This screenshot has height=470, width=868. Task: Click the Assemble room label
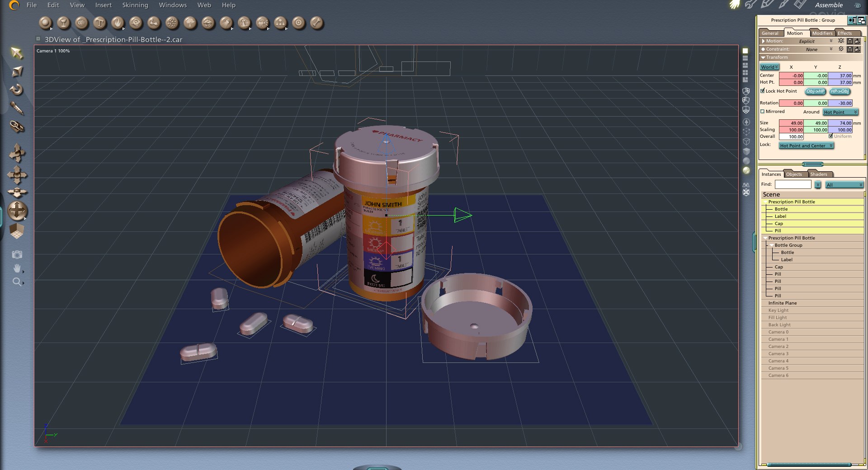click(829, 5)
